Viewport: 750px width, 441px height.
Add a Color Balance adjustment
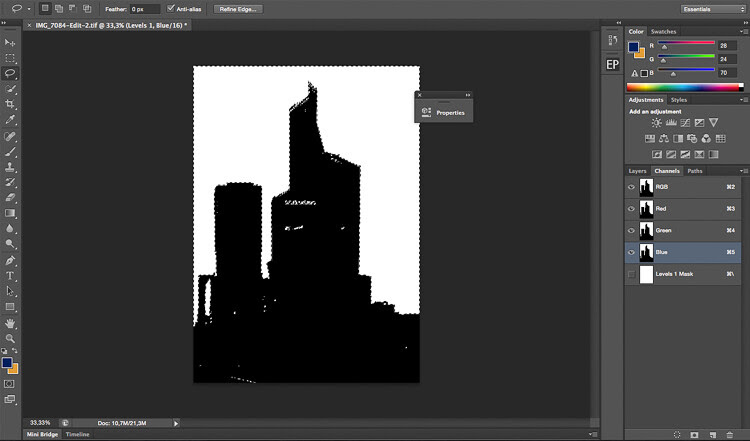[x=664, y=139]
